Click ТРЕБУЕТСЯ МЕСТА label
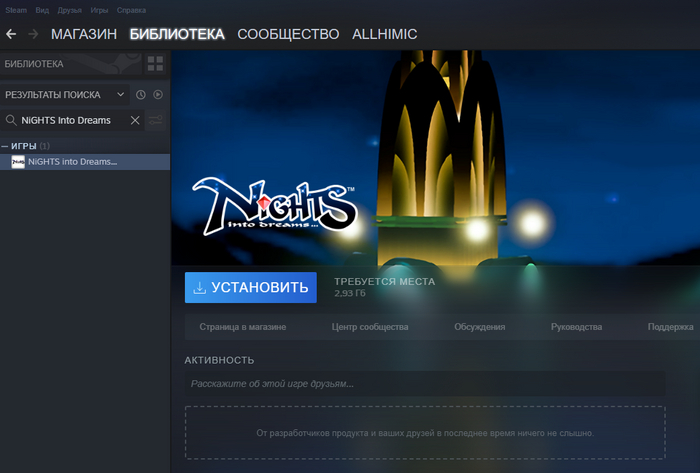This screenshot has height=473, width=700. pos(385,282)
